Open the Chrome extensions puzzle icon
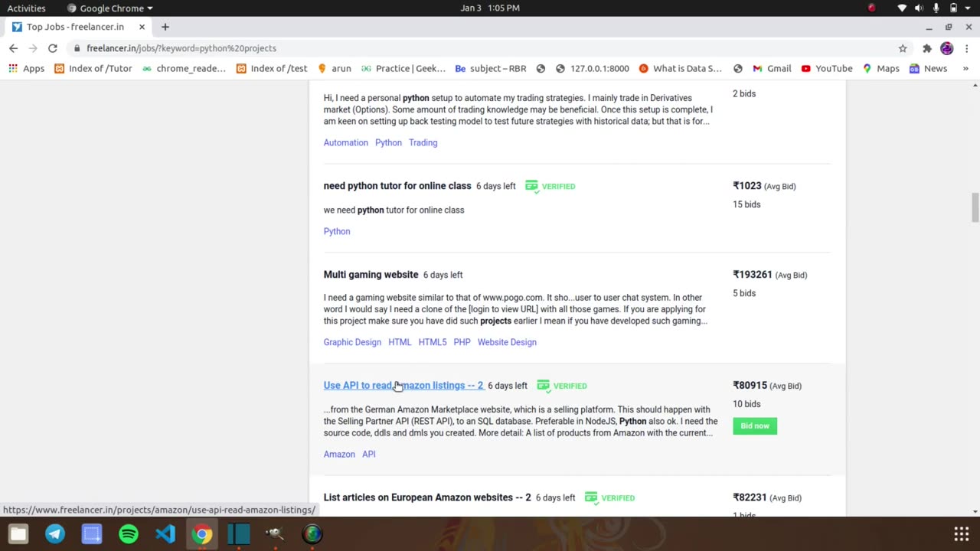This screenshot has height=551, width=980. pyautogui.click(x=926, y=48)
